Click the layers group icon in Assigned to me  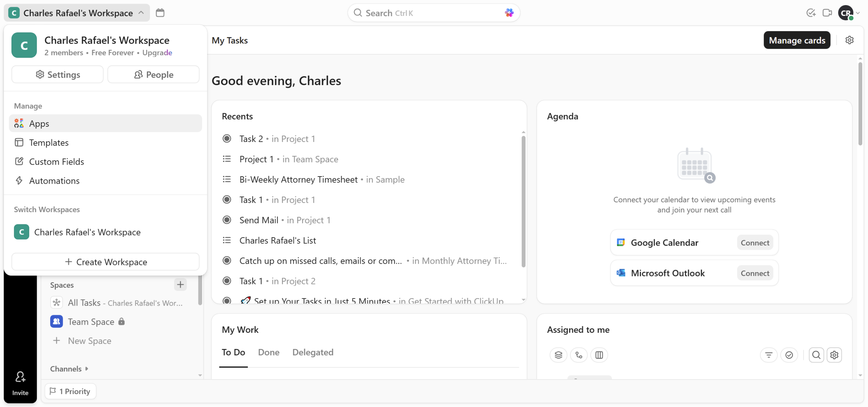[558, 355]
